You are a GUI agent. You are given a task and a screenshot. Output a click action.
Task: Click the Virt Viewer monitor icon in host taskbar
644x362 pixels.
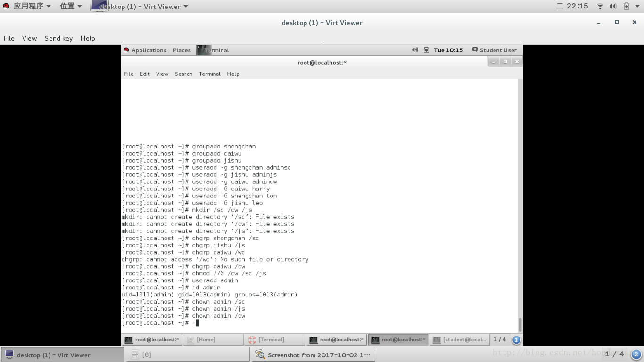click(9, 354)
